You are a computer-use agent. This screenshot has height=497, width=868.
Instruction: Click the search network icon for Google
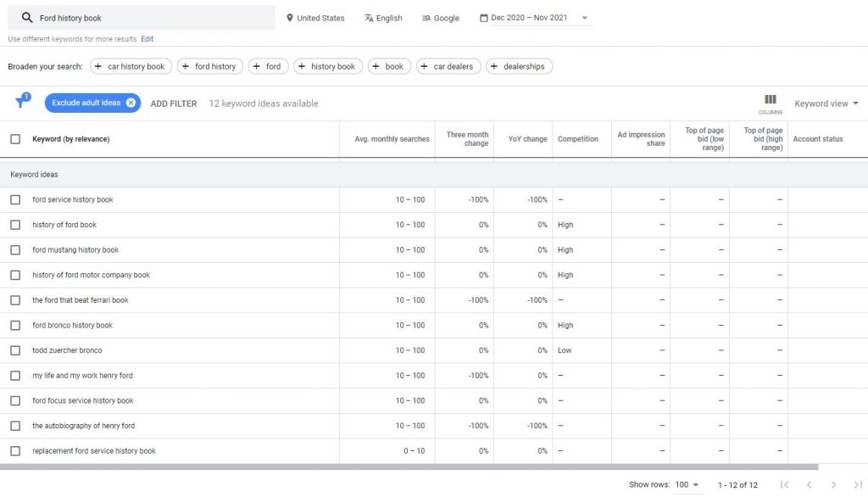426,18
